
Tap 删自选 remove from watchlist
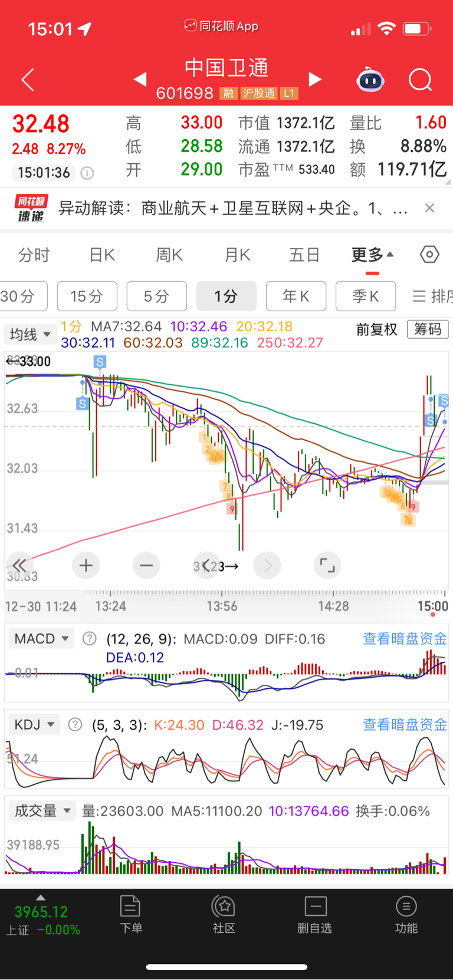(x=315, y=915)
